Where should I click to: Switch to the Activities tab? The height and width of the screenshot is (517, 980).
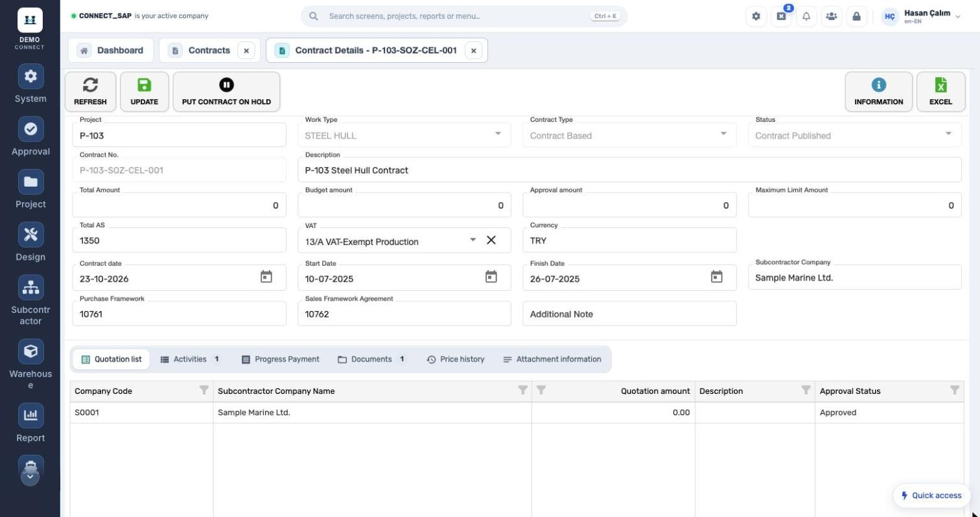[x=190, y=360]
